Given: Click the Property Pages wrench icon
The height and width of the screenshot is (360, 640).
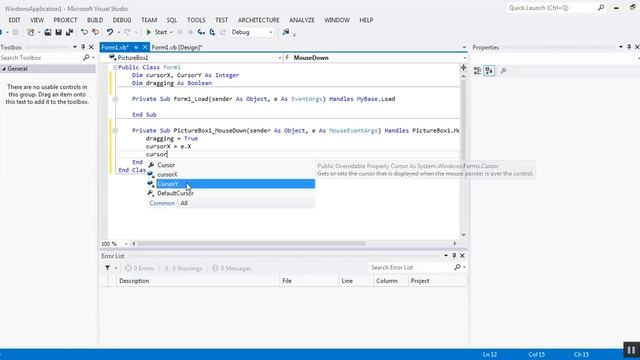Looking at the screenshot, I should tap(504, 71).
